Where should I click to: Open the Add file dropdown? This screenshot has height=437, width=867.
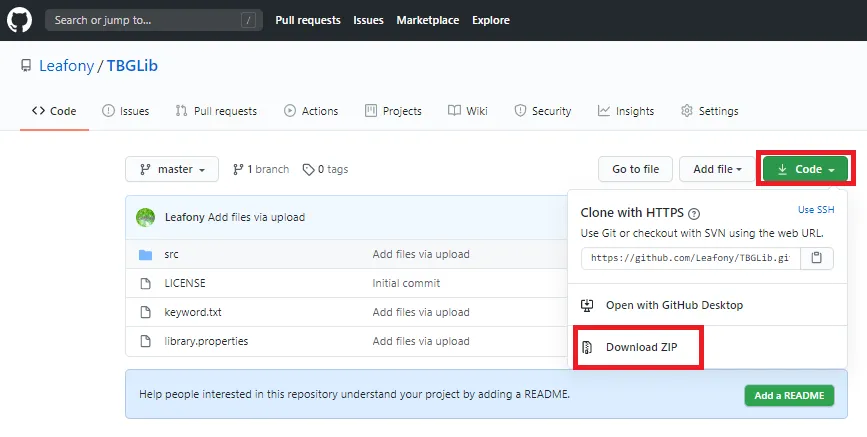coord(717,170)
